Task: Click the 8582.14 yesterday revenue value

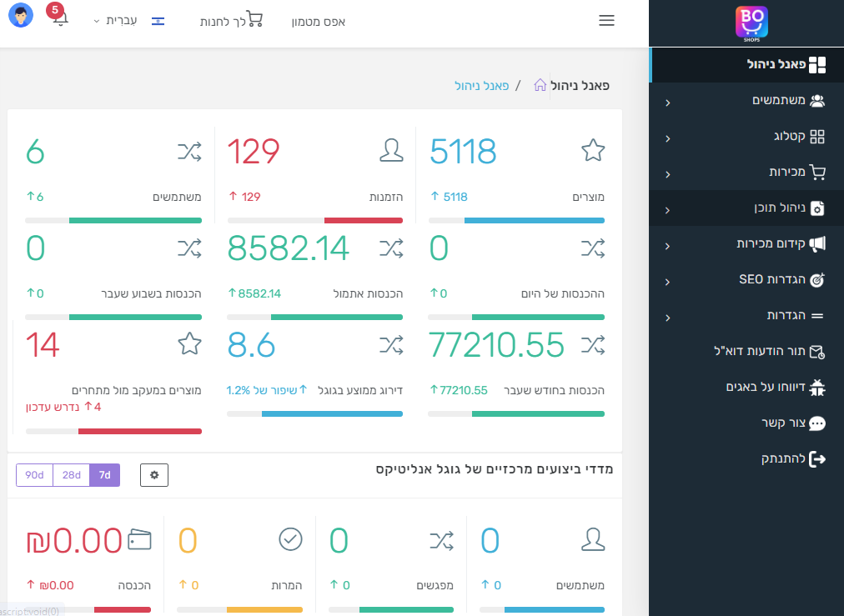Action: (289, 248)
